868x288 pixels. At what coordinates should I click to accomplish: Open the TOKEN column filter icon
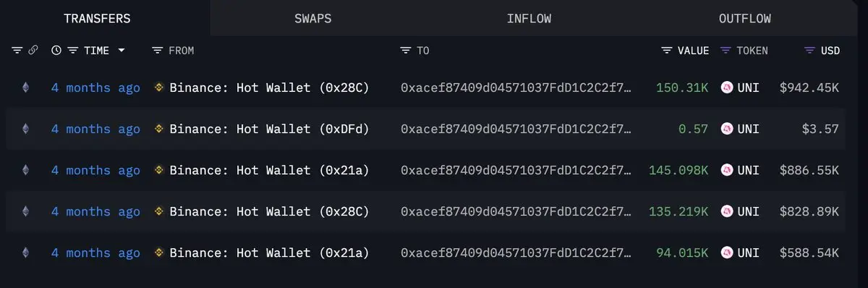(726, 51)
